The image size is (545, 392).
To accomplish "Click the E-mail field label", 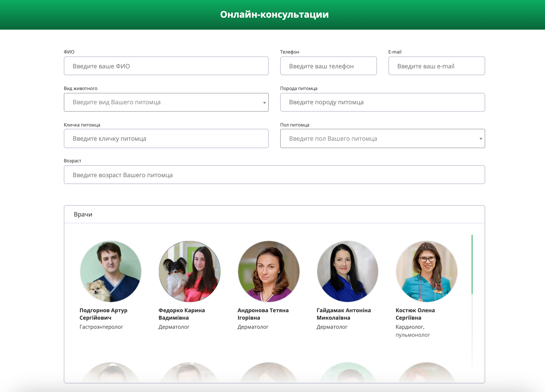I will pyautogui.click(x=395, y=52).
